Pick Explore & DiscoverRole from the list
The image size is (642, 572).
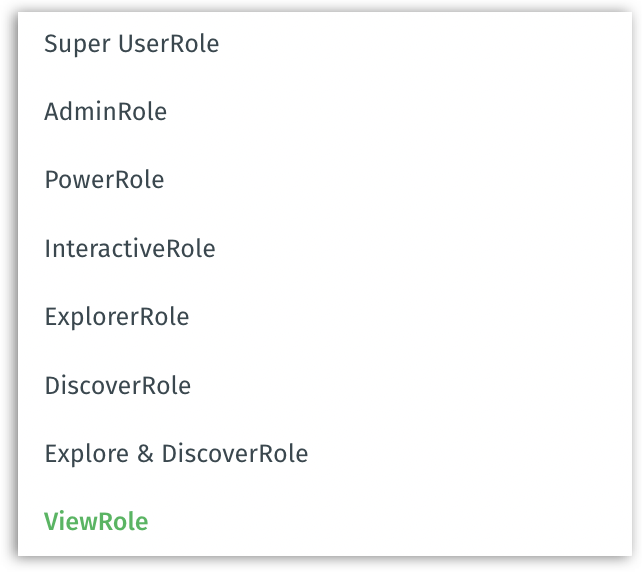(x=325, y=453)
